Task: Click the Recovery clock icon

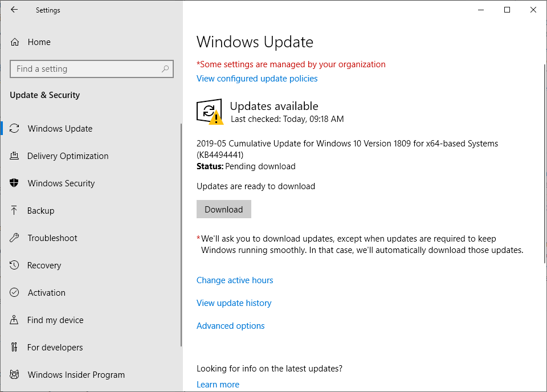Action: [14, 265]
